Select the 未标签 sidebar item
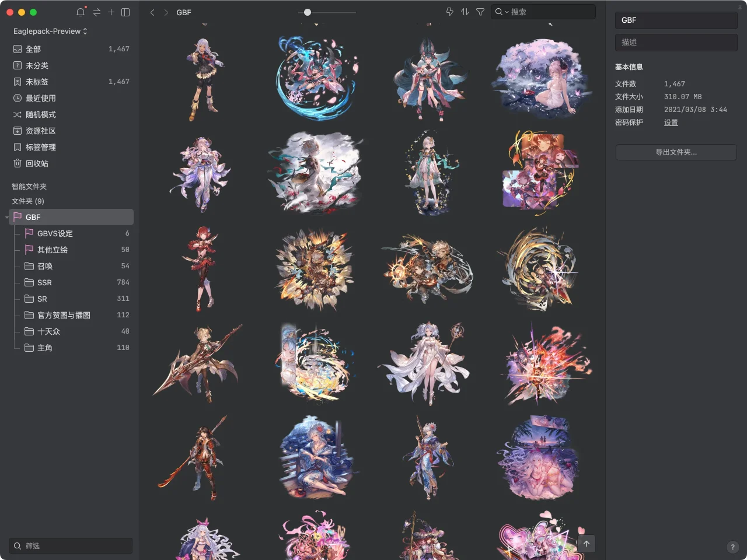Screen dimensions: 747x560 [71, 82]
